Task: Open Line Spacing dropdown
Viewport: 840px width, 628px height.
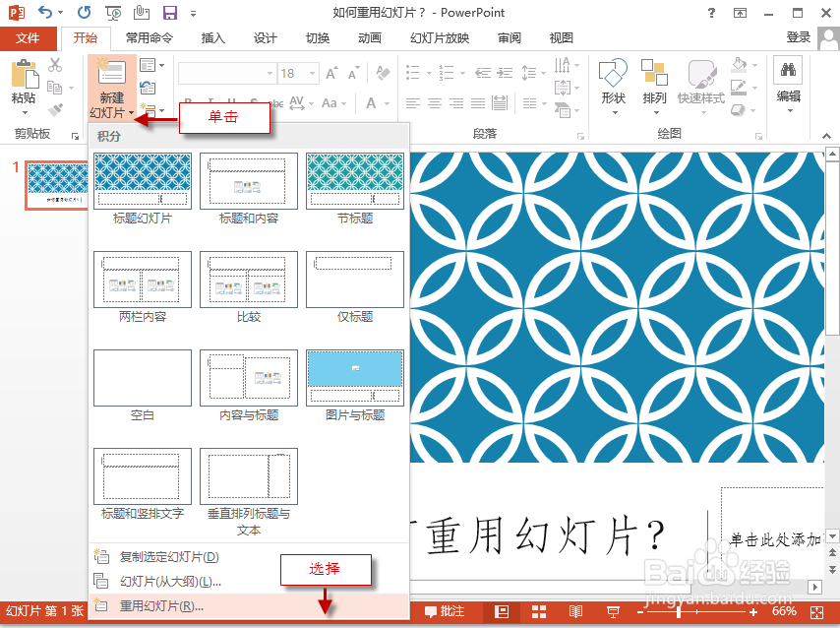Action: [x=533, y=73]
